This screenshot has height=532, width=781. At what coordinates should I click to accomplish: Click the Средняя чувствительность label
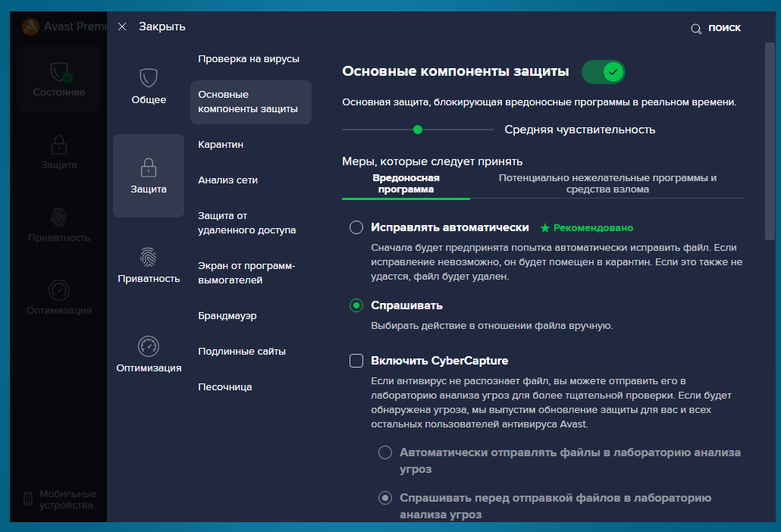(580, 130)
